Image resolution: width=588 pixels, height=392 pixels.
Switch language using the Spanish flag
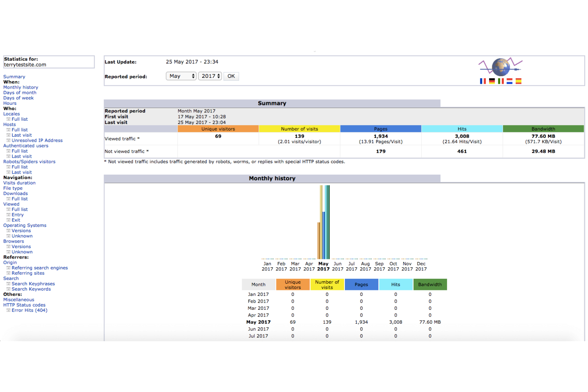518,81
